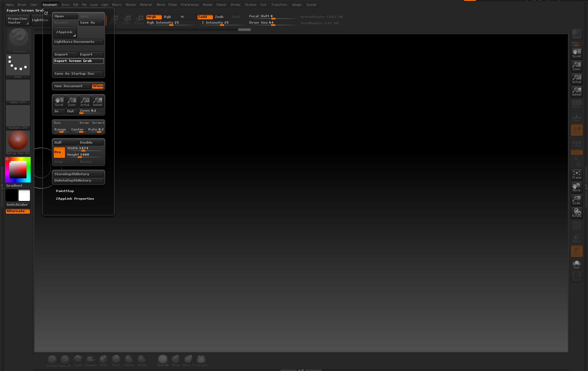Select the Scale tool on the right shelf
The width and height of the screenshot is (588, 371).
(x=577, y=200)
